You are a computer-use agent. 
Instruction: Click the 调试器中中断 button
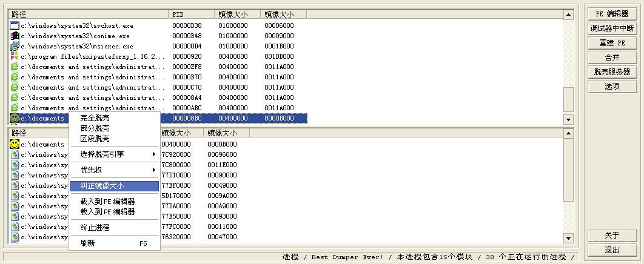pyautogui.click(x=612, y=28)
